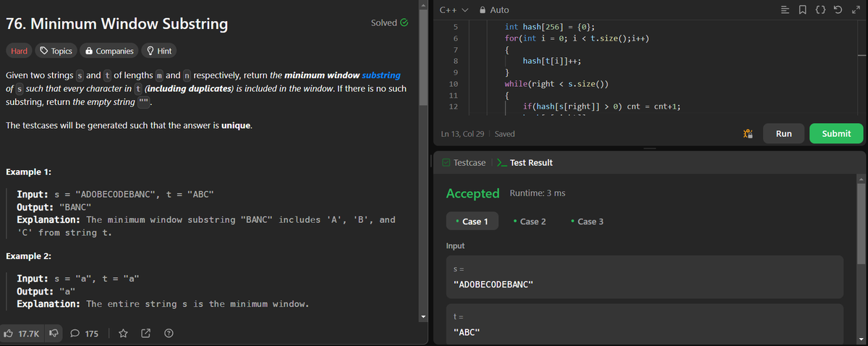The width and height of the screenshot is (868, 346).
Task: Run the code
Action: [783, 134]
